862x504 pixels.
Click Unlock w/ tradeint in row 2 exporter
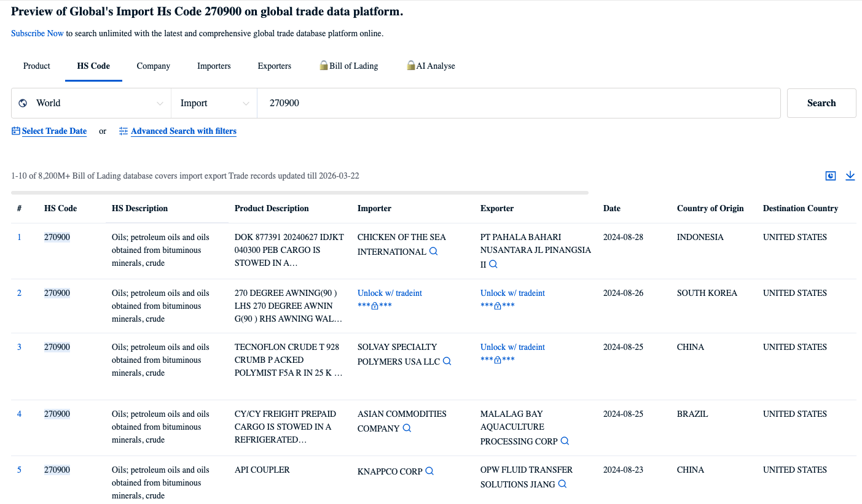[512, 293]
